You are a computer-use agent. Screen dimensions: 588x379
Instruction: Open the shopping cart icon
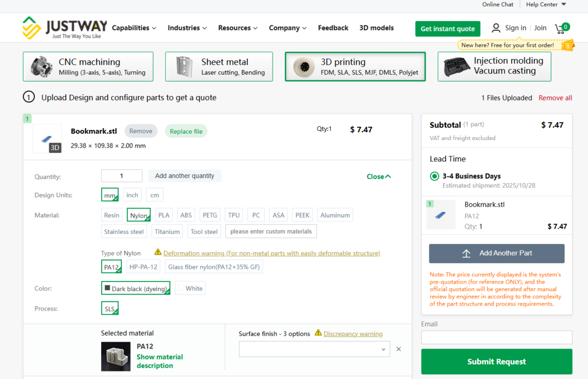tap(562, 29)
